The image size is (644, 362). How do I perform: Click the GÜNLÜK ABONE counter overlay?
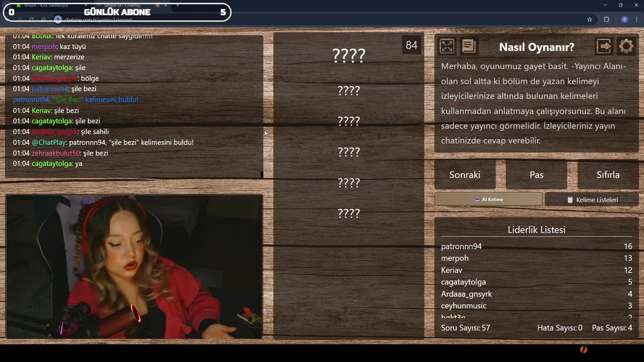click(x=117, y=12)
